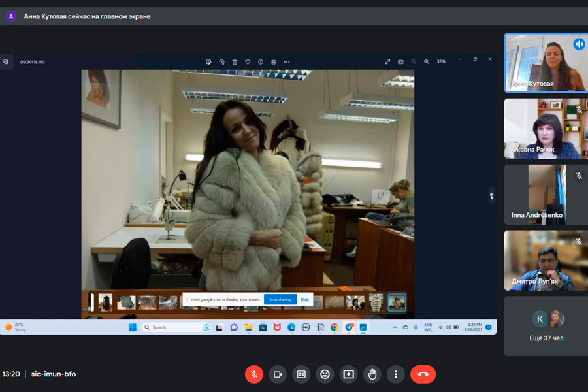
Task: Select the last highlighted thumbnail in the filmstrip
Action: (397, 302)
